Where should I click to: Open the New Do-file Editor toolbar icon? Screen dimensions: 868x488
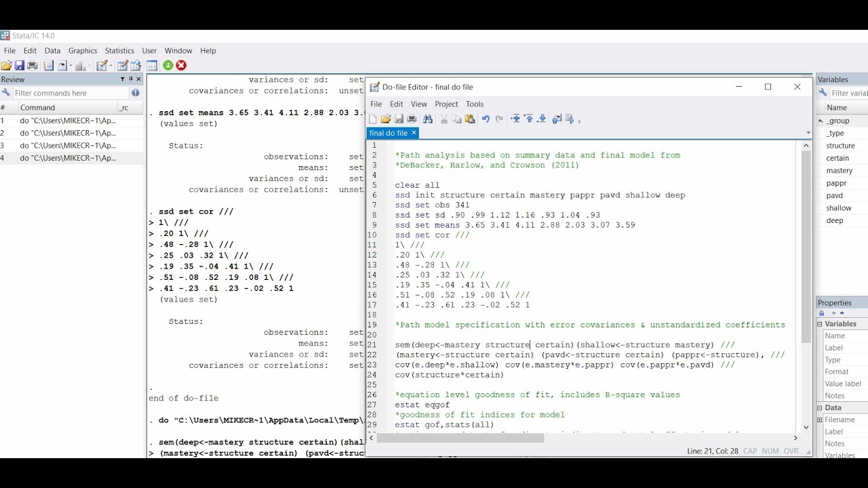coord(102,65)
